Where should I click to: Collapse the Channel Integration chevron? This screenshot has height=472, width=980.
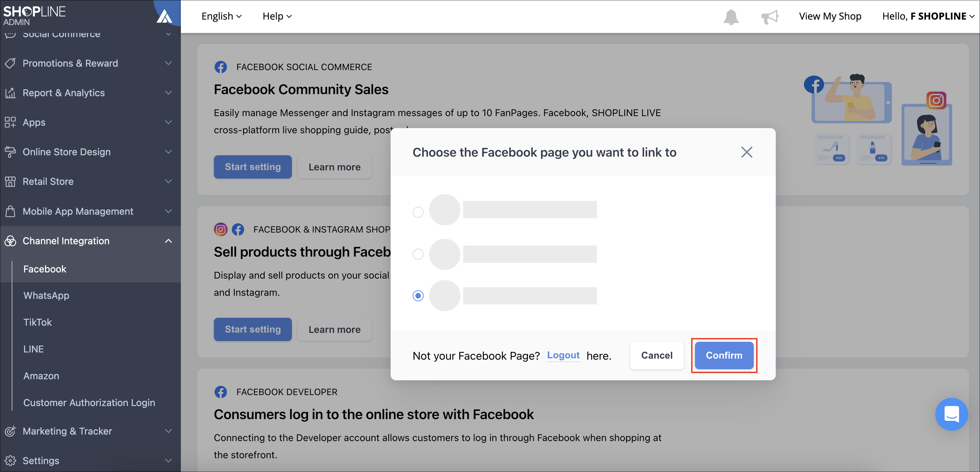[x=168, y=241]
